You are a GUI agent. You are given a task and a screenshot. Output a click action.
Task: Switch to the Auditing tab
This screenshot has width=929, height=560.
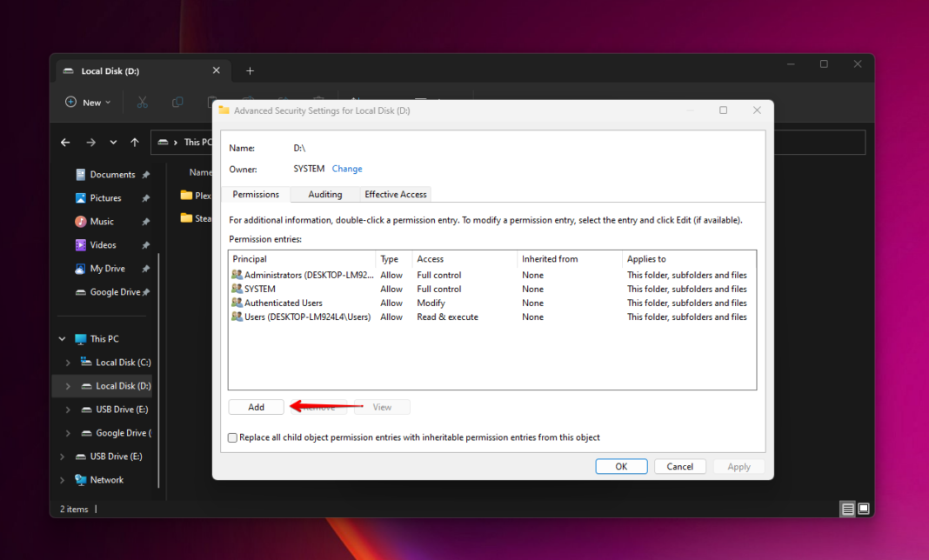324,194
